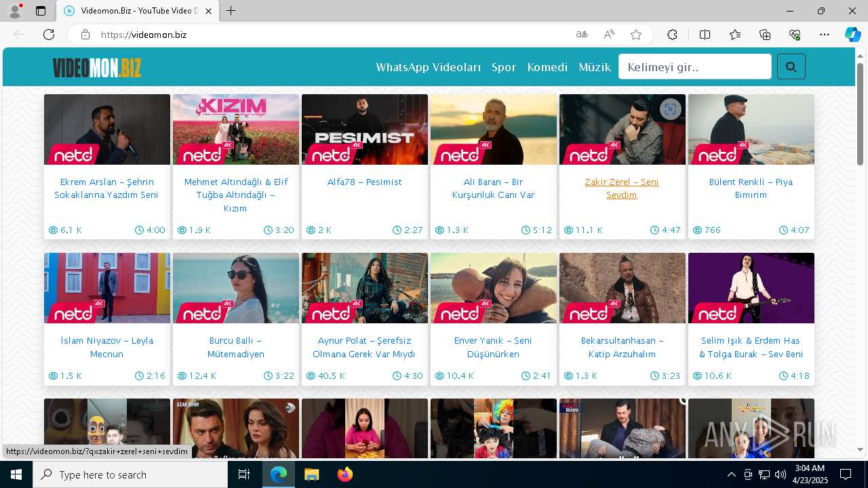Viewport: 868px width, 488px height.
Task: Open the Spor category
Action: [x=504, y=67]
